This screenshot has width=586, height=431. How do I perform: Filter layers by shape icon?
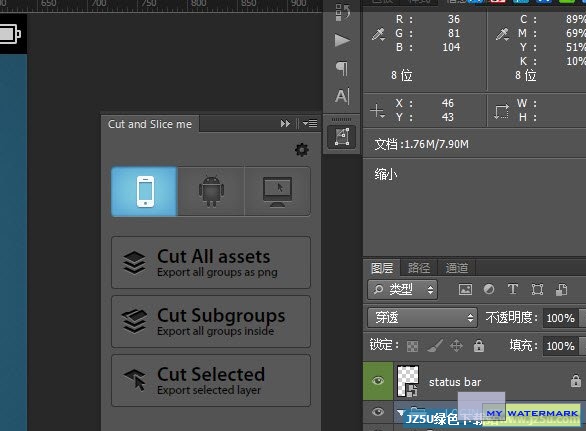[537, 289]
